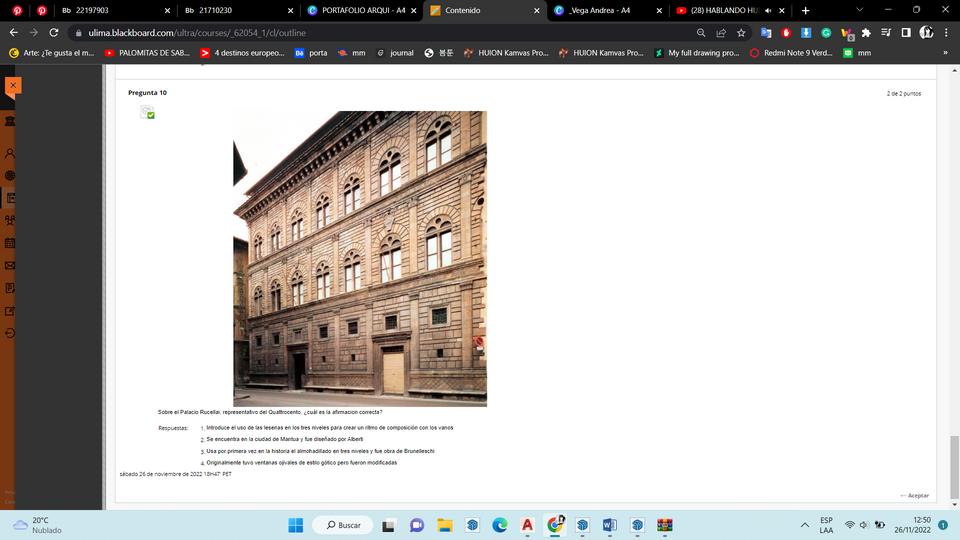Viewport: 960px width, 540px height.
Task: Click the correct-answer status icon under Pregunta 10
Action: point(147,112)
